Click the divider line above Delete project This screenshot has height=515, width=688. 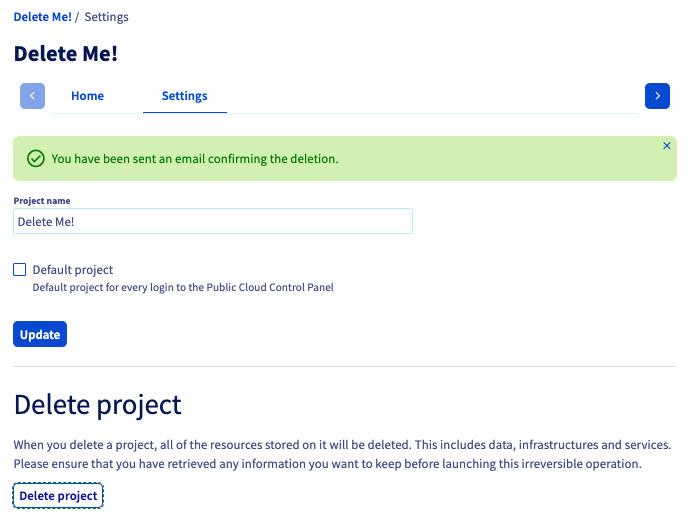click(345, 366)
